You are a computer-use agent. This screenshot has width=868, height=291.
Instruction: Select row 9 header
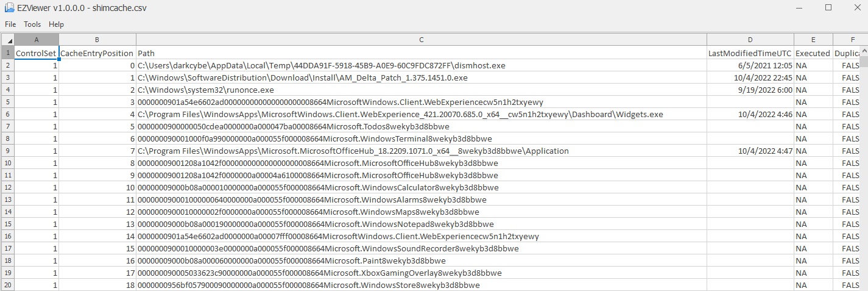7,151
